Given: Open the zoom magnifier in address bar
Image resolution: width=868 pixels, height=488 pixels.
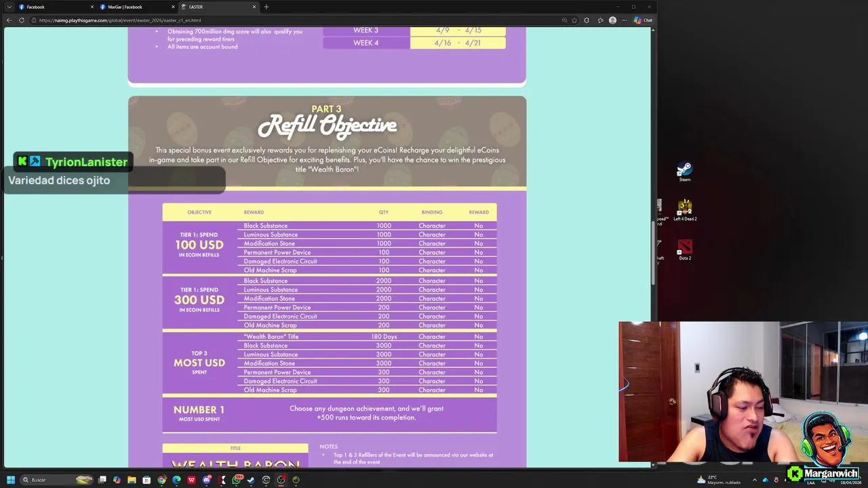Looking at the screenshot, I should click(x=564, y=20).
